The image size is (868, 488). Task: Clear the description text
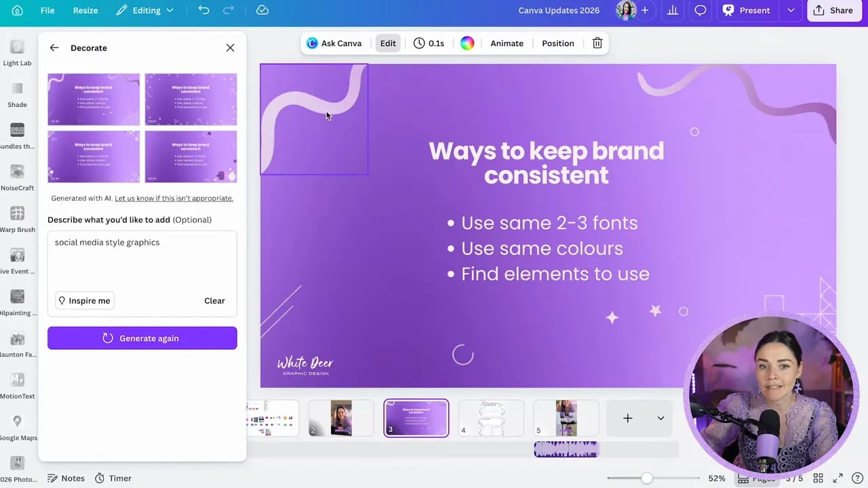214,301
